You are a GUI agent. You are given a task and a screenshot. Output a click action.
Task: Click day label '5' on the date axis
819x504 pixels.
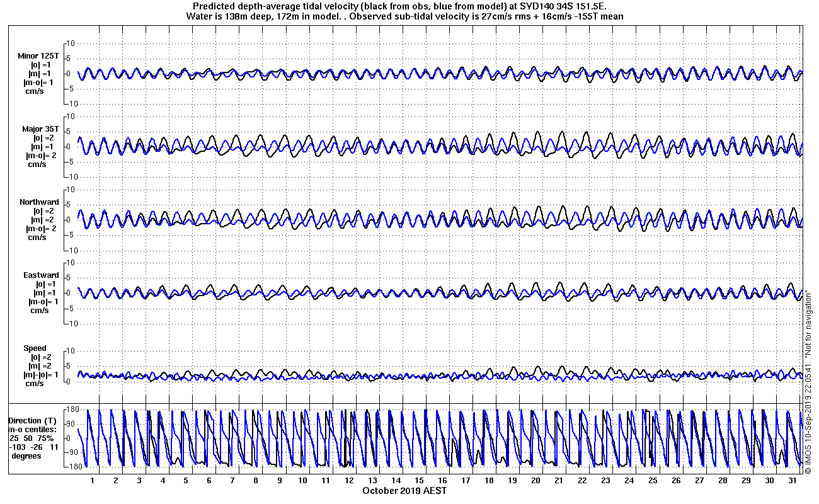(186, 480)
